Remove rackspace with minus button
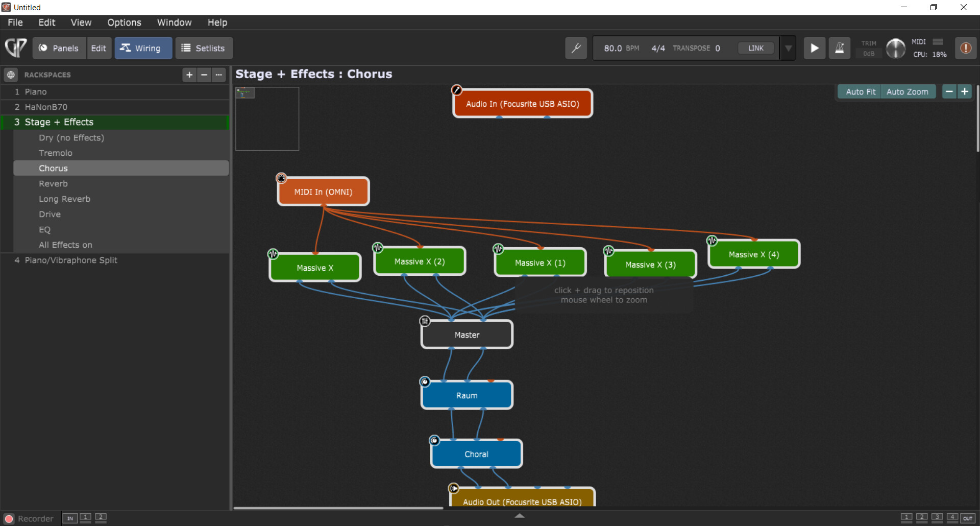The height and width of the screenshot is (526, 980). pos(204,75)
